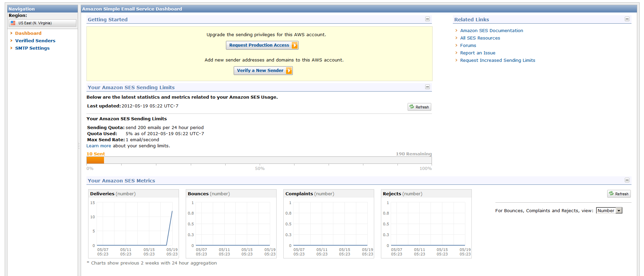Collapse Your Amazon SES Sending Limits section
This screenshot has height=276, width=644.
(x=427, y=87)
